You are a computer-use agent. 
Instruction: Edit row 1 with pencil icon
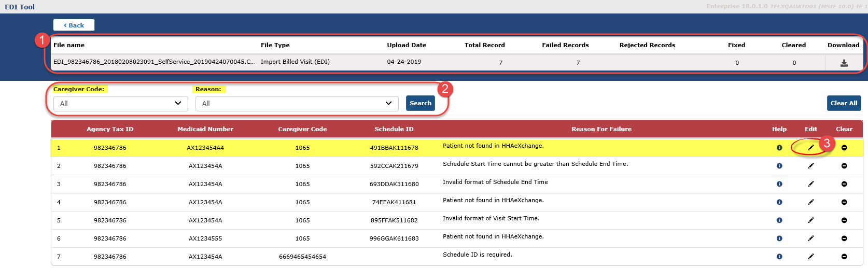pyautogui.click(x=810, y=148)
